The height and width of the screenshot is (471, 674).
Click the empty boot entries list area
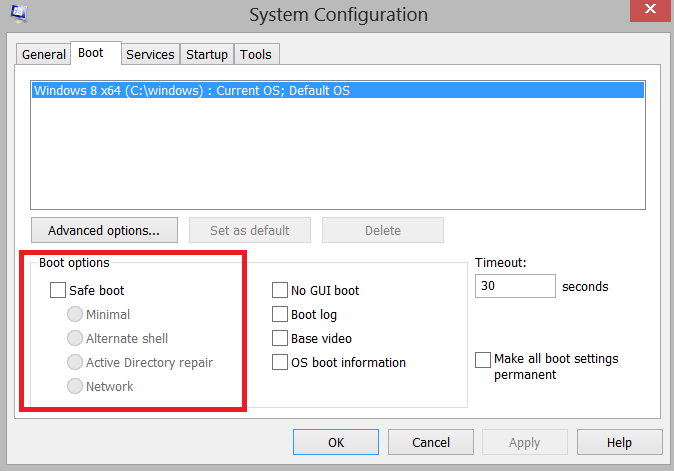(338, 154)
